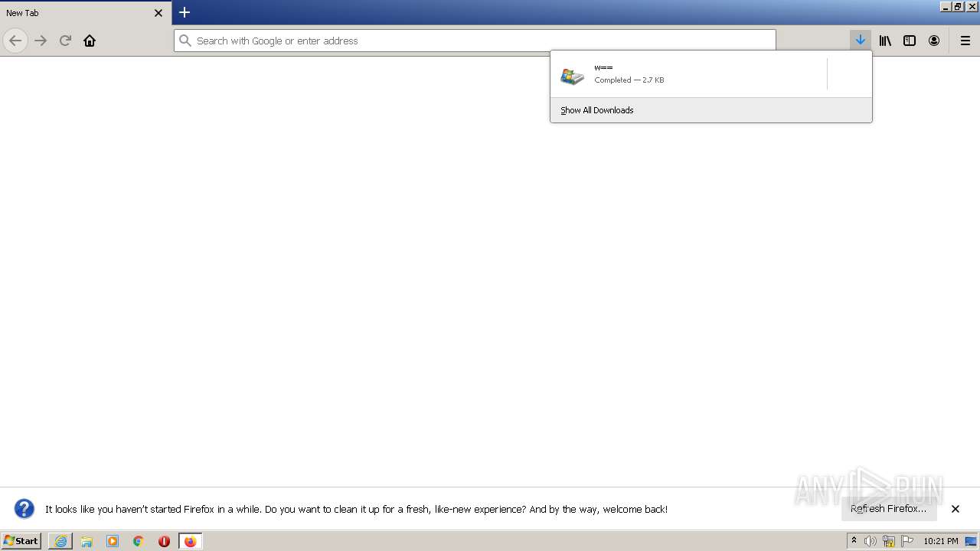Click the Refresh Firefox button
This screenshot has width=980, height=551.
889,508
